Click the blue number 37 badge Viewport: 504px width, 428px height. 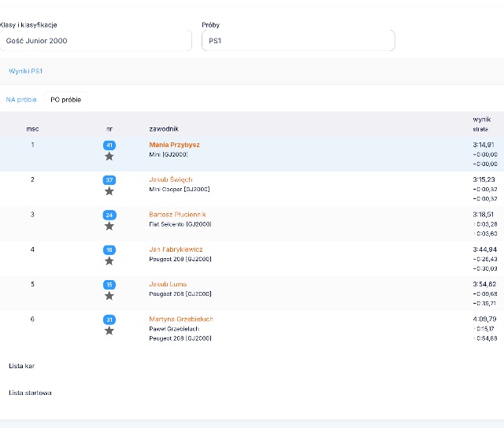tap(109, 180)
